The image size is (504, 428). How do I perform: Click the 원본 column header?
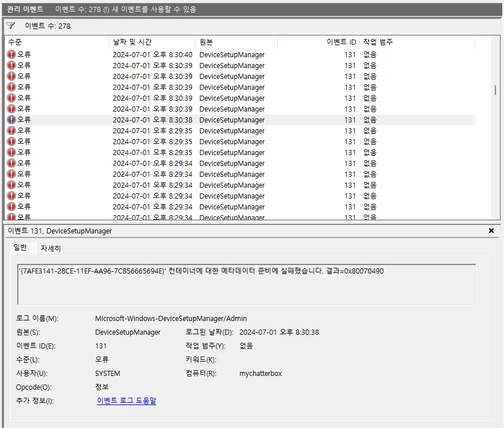(x=236, y=42)
